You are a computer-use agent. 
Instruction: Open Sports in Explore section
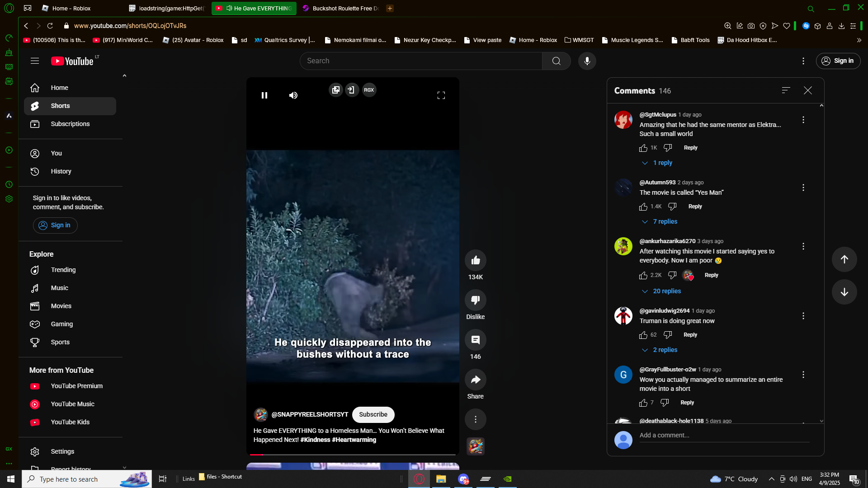click(x=70, y=342)
